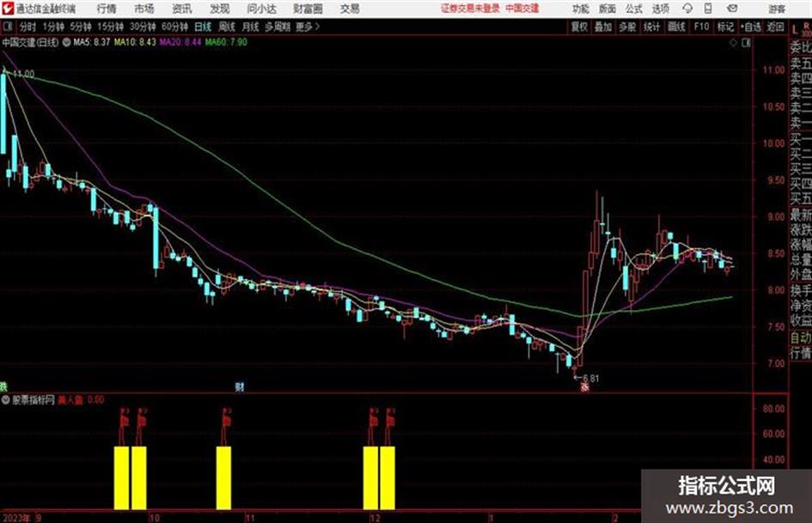Click the diamond icon at chart top-right

pos(733,43)
